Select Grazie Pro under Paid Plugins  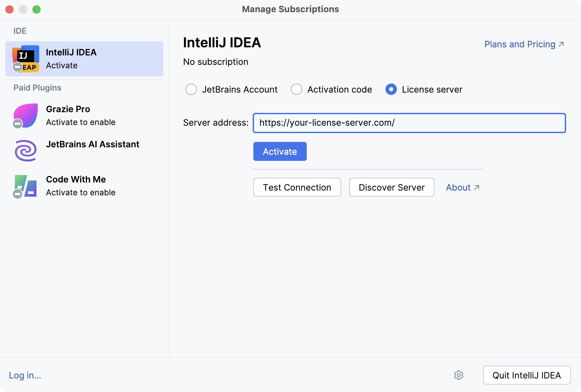pos(84,115)
